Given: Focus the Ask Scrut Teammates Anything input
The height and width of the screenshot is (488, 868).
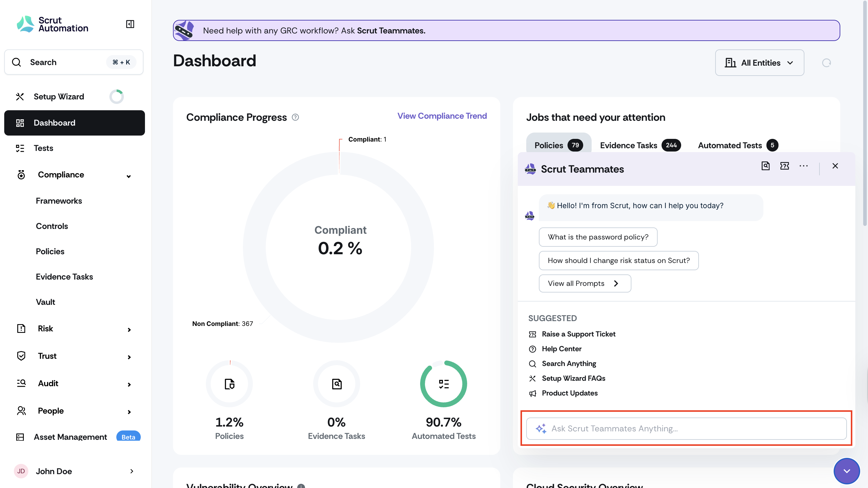Looking at the screenshot, I should click(686, 428).
